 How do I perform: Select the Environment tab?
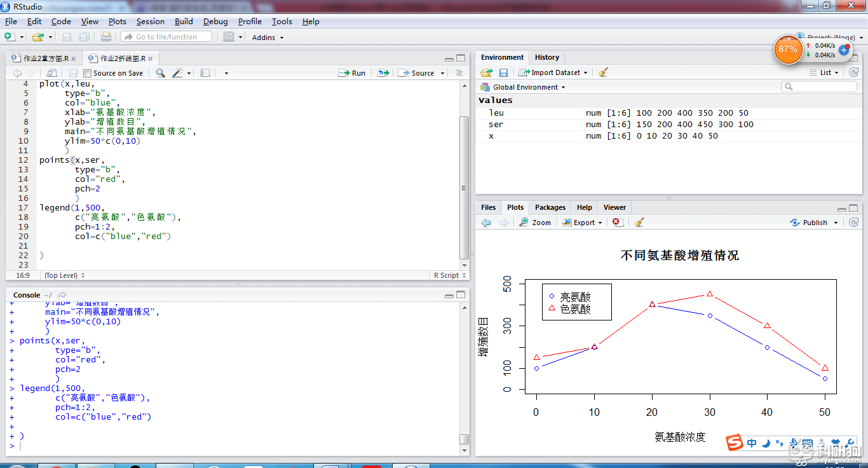point(503,57)
